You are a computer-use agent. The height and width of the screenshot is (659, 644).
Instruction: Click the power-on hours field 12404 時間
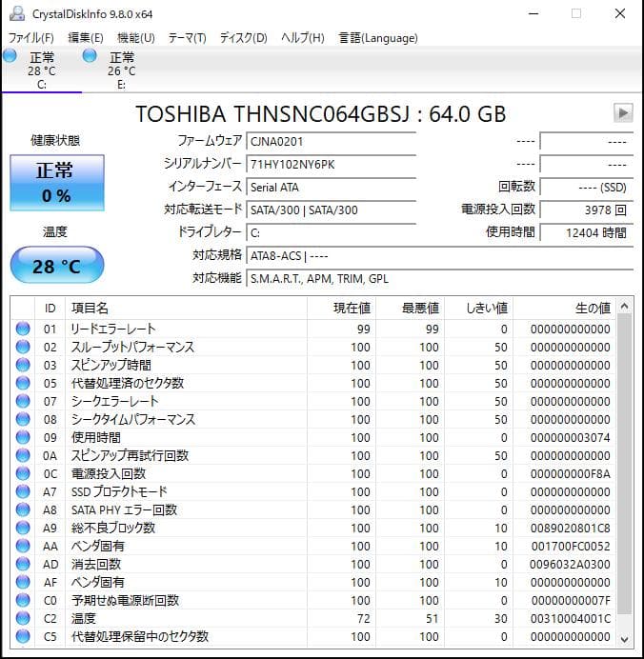click(587, 232)
